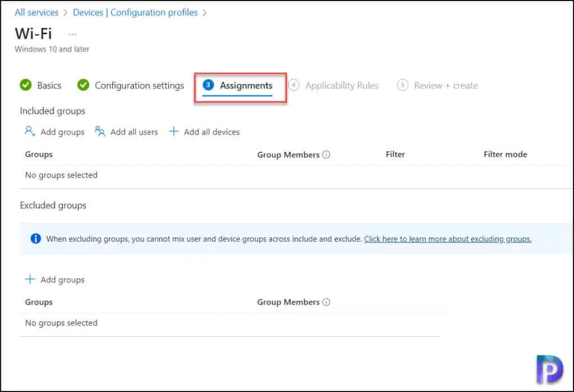
Task: Click the step 4 circle for Applicability Rules
Action: [294, 85]
